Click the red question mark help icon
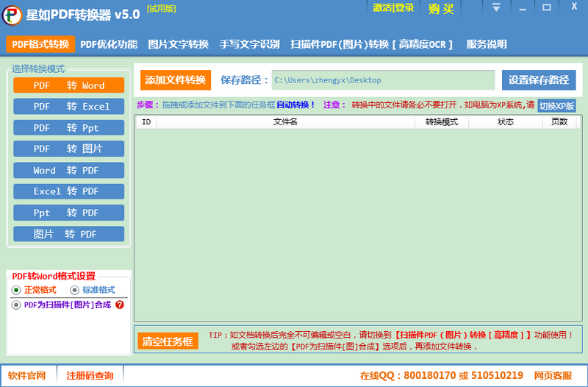 click(120, 305)
